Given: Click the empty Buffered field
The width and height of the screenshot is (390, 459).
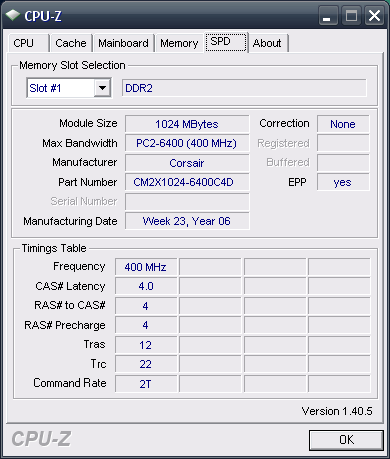Looking at the screenshot, I should tap(343, 163).
